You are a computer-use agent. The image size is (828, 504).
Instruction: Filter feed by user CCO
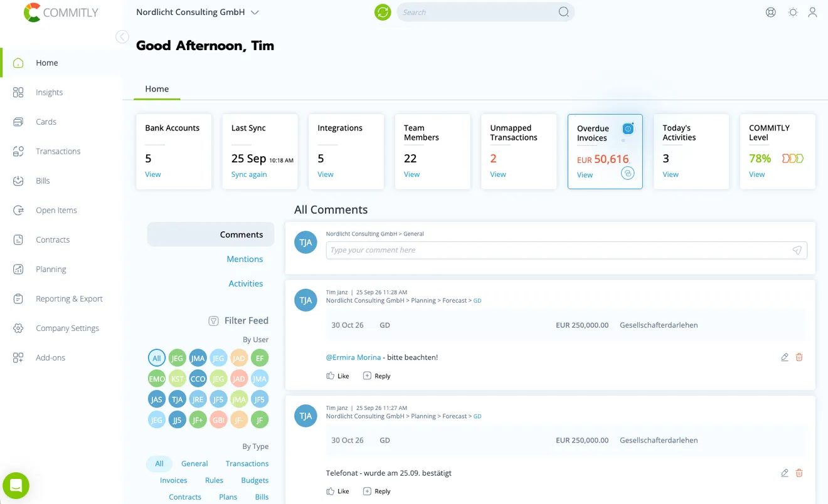[x=198, y=379]
